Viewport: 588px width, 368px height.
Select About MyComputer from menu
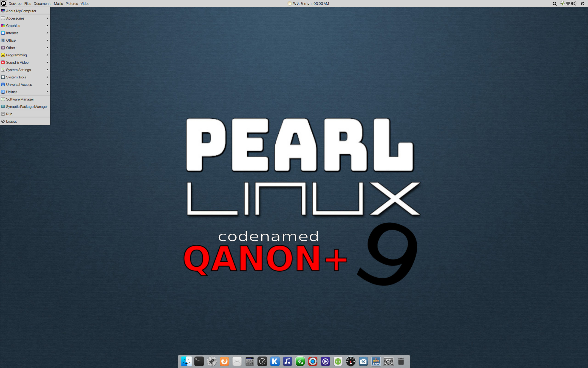point(25,11)
